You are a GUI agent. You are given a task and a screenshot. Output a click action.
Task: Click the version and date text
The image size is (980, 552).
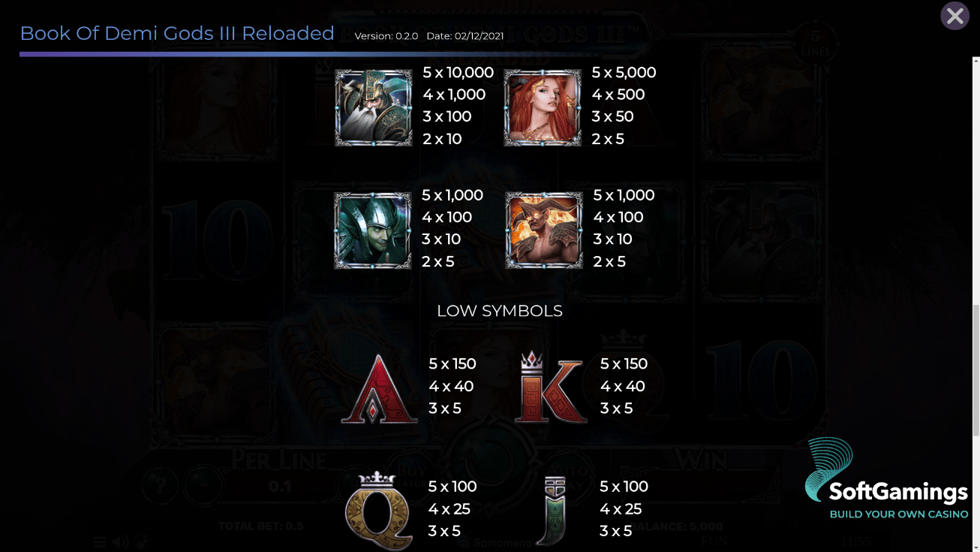tap(429, 36)
